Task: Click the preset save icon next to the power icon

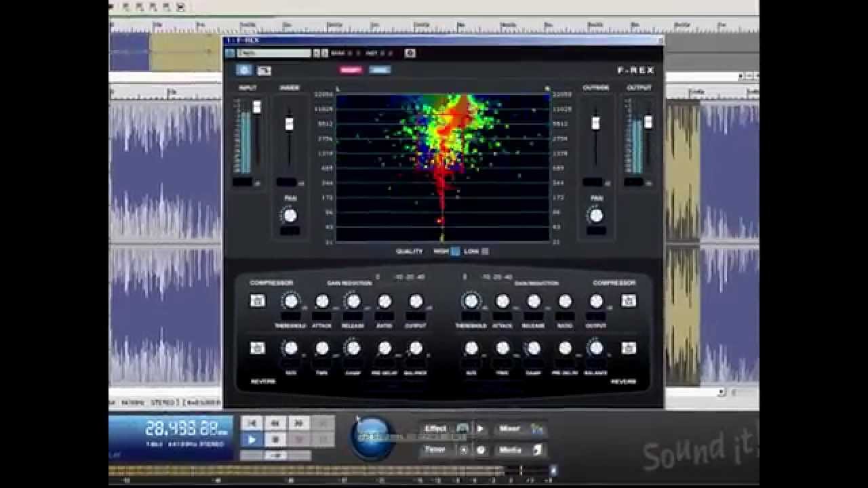Action: 264,69
